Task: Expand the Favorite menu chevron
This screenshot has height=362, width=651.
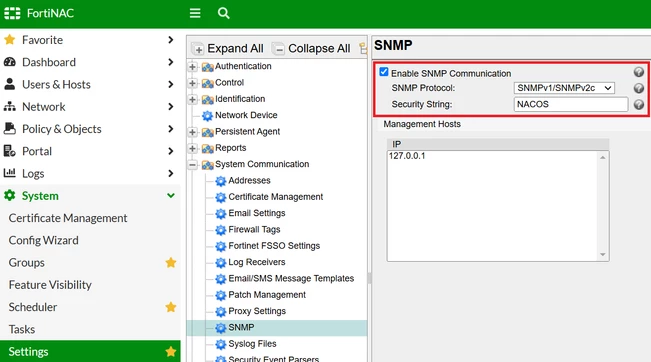Action: 171,40
